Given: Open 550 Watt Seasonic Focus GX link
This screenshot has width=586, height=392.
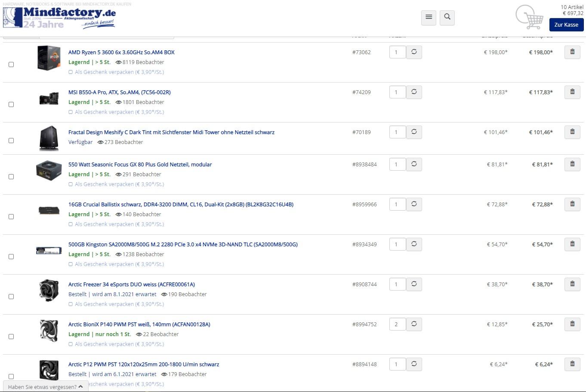Looking at the screenshot, I should click(140, 165).
